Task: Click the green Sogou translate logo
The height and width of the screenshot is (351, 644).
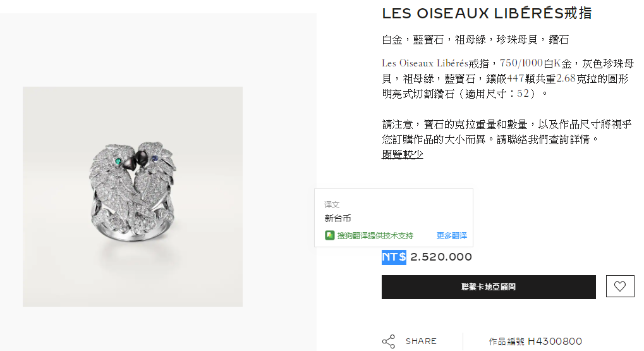Action: (x=329, y=235)
